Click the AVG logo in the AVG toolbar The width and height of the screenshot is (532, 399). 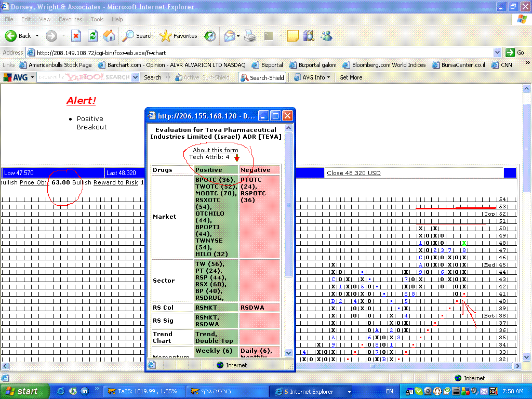16,77
